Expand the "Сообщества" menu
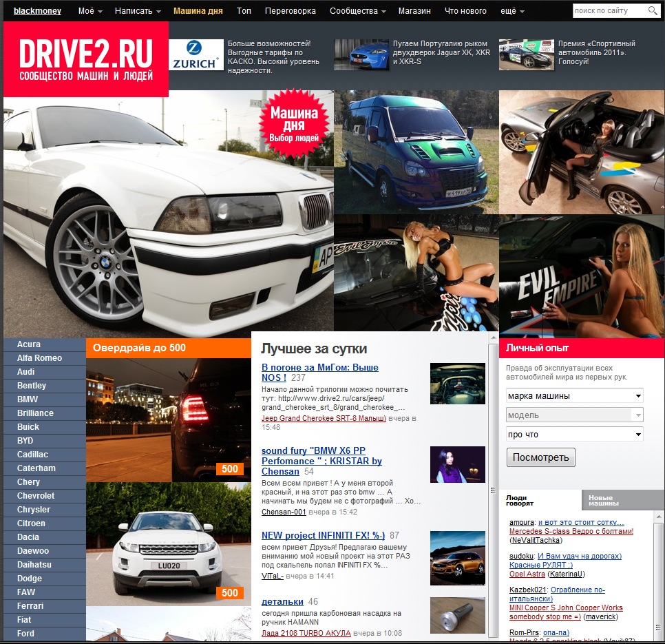This screenshot has width=665, height=644. tap(357, 11)
